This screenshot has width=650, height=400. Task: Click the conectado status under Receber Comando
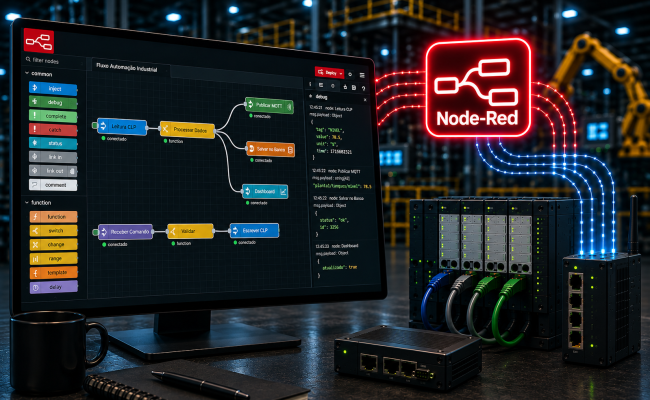115,244
